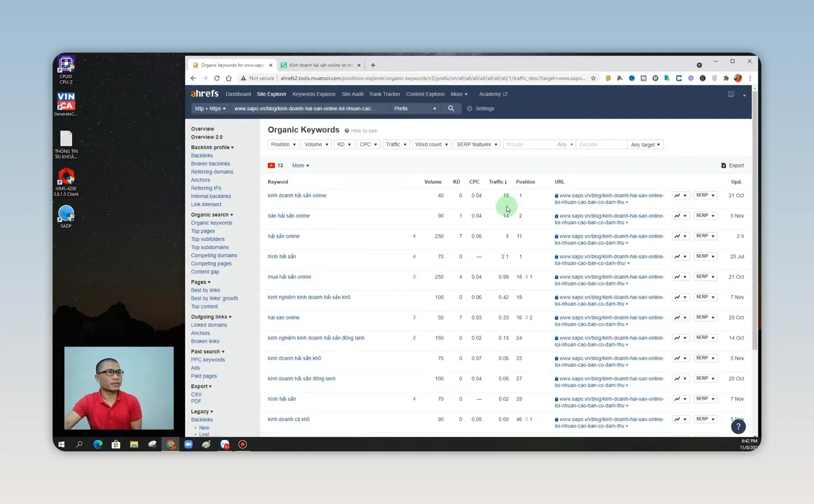The image size is (814, 504).
Task: Click the Windows Start button
Action: (x=61, y=444)
